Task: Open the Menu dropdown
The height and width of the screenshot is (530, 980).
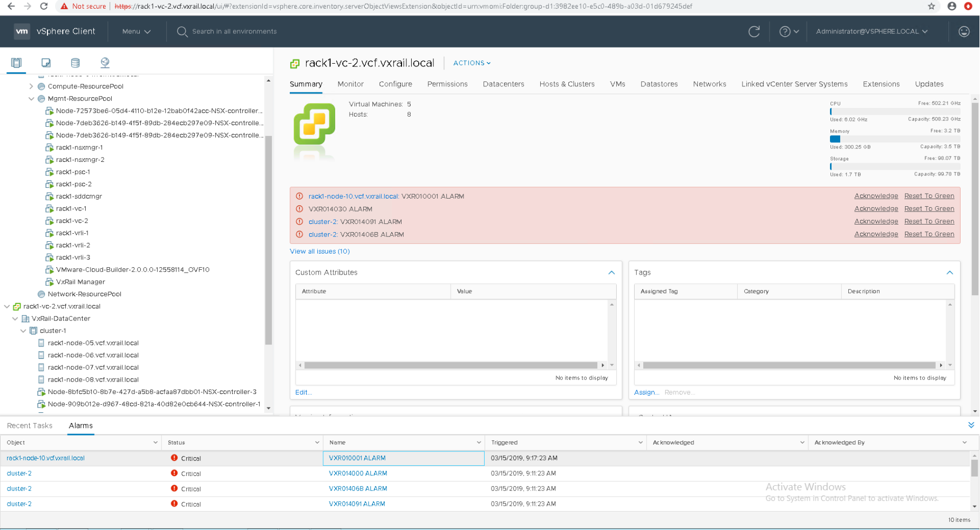Action: point(136,31)
